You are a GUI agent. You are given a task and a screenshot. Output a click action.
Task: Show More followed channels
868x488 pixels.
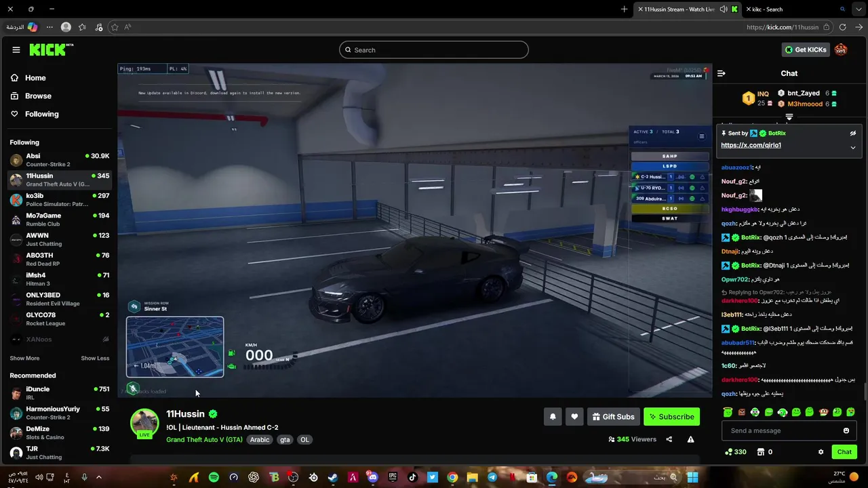point(24,358)
